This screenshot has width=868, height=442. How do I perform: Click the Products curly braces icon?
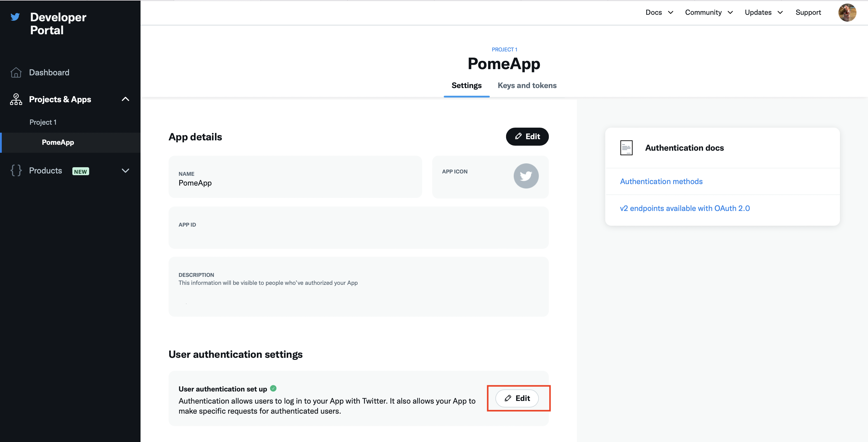(16, 170)
